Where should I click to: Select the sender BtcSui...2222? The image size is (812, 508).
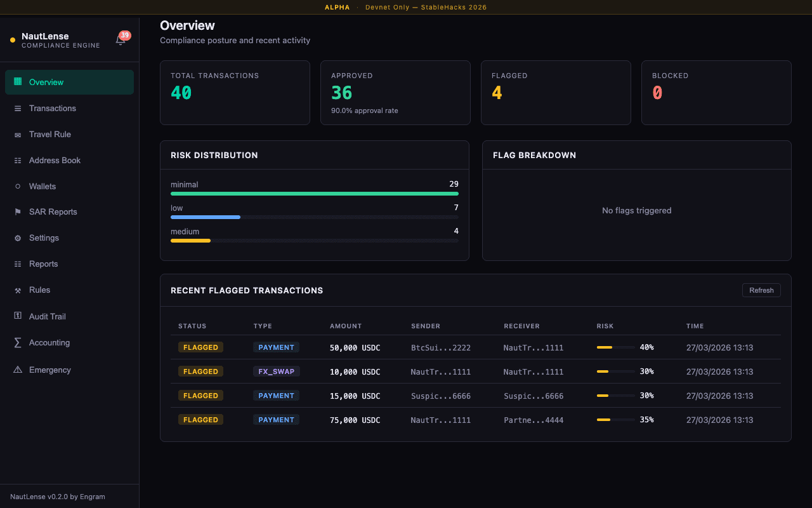[440, 347]
